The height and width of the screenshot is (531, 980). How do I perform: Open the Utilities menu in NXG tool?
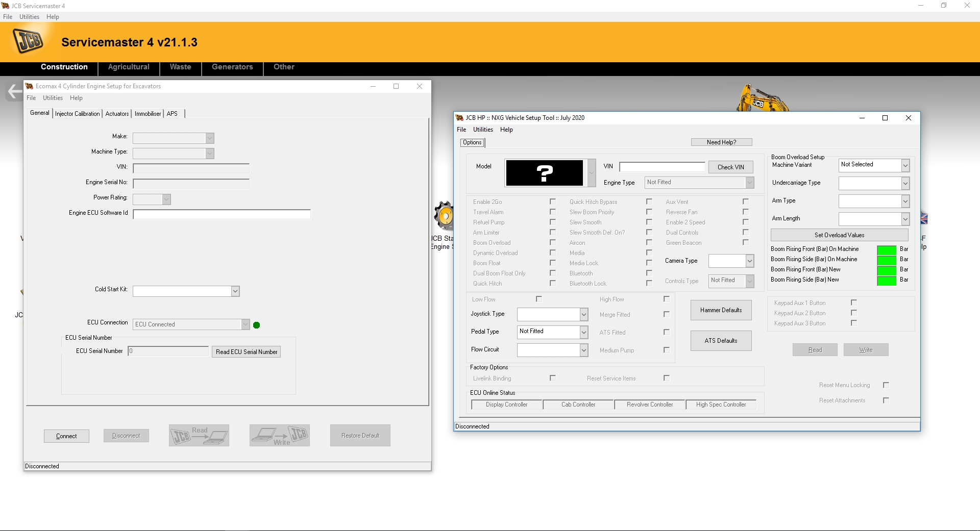(482, 129)
